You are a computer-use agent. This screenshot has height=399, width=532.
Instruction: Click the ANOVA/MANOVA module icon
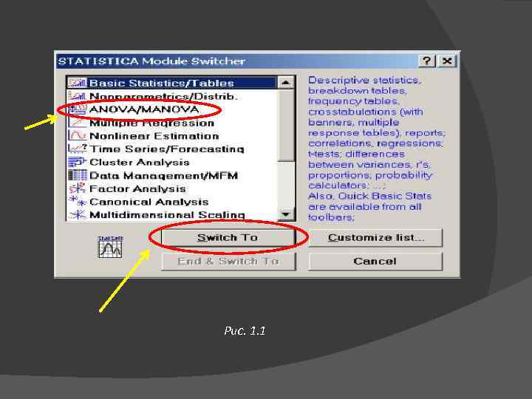[78, 109]
